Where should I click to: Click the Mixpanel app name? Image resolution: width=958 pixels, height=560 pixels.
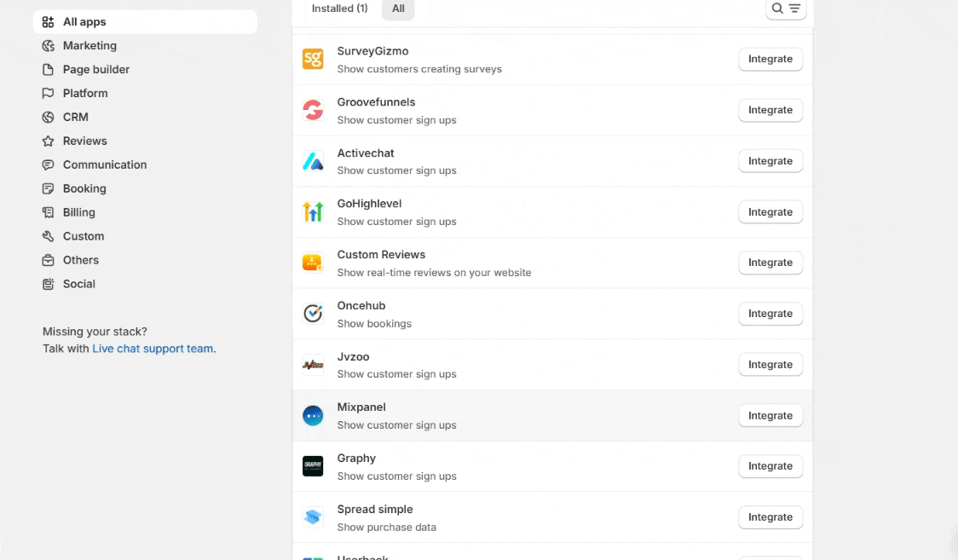361,407
